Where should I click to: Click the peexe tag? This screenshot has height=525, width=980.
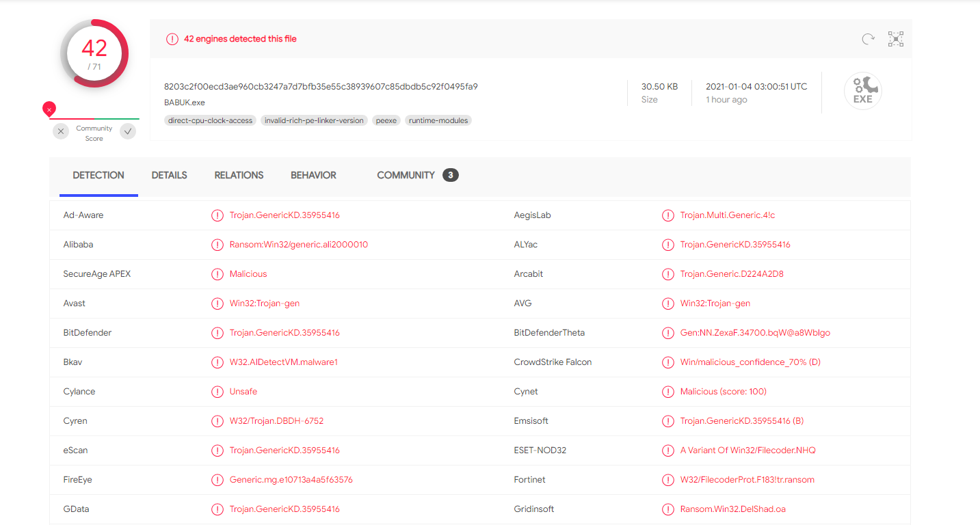(386, 120)
